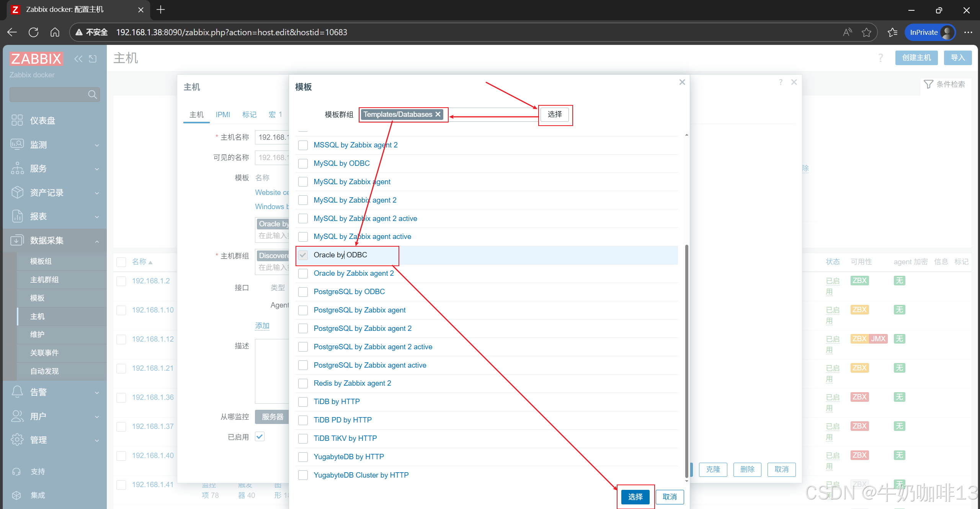Click the sidebar search magnifier icon
Image resolution: width=980 pixels, height=509 pixels.
tap(92, 95)
